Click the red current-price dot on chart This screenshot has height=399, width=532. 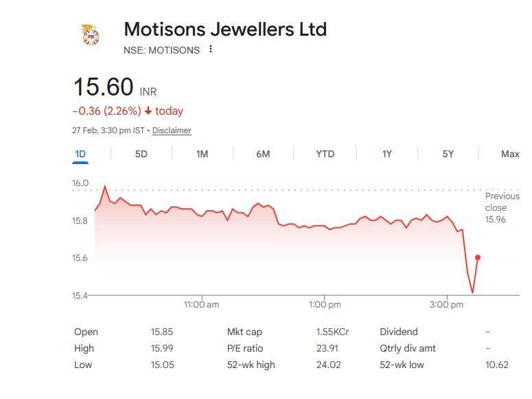point(478,258)
